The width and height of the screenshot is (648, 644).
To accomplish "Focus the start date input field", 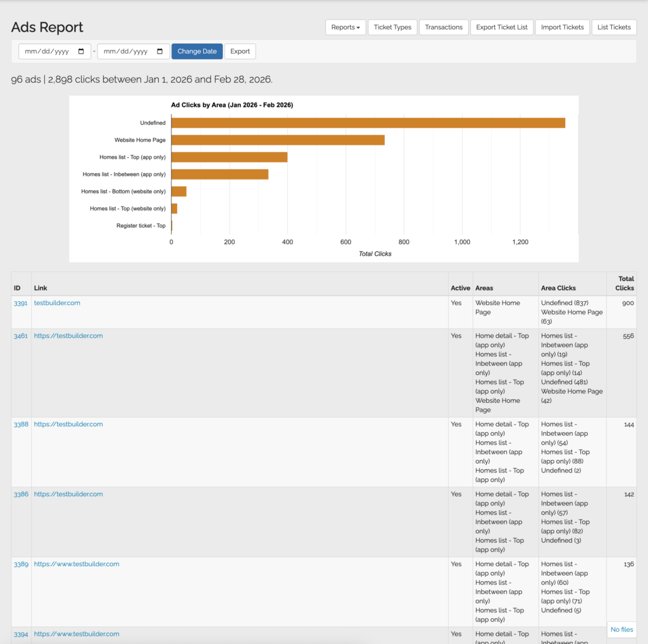I will [47, 51].
